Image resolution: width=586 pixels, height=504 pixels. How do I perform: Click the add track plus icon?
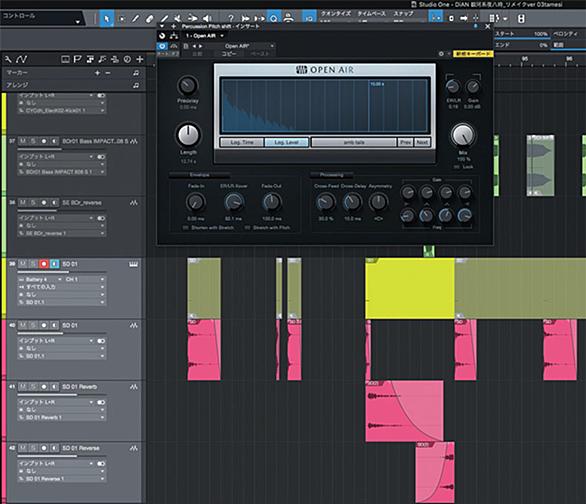[140, 59]
